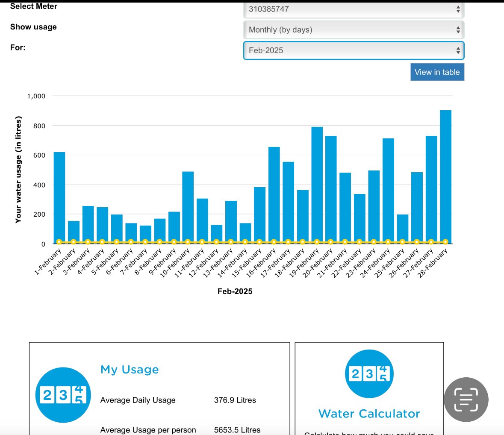Screen dimensions: 504x435
Task: Click the '800' y-axis label
Action: tap(39, 126)
